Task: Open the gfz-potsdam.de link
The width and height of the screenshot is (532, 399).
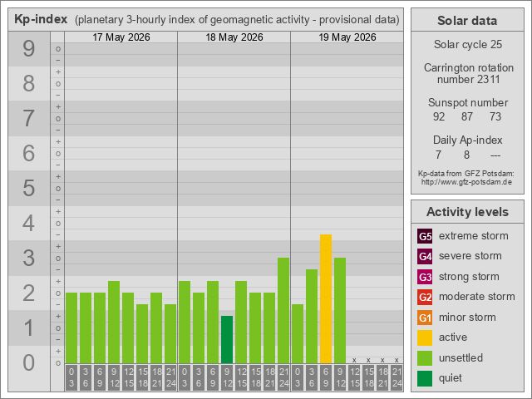Action: pyautogui.click(x=467, y=182)
